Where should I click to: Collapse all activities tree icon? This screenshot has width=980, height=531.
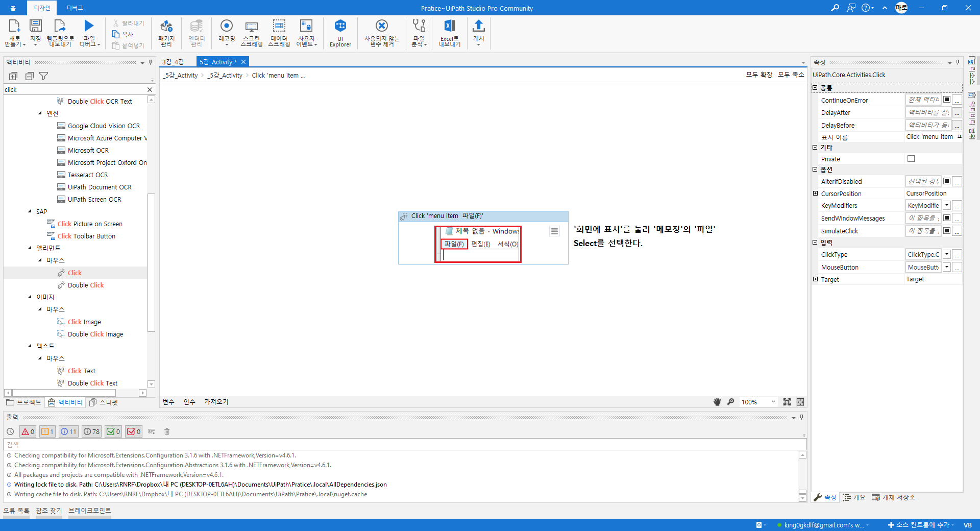click(x=30, y=76)
